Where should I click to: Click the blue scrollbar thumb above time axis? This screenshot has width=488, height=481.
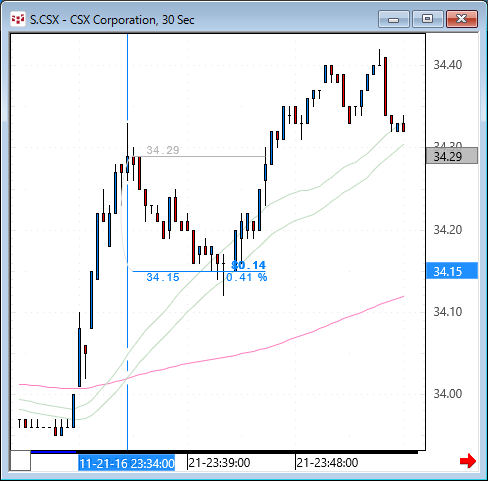53,452
